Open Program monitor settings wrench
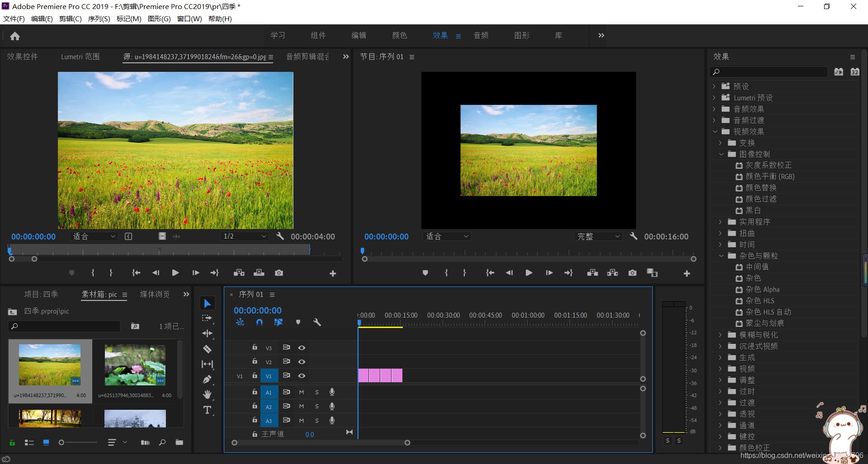The image size is (868, 464). coord(633,236)
